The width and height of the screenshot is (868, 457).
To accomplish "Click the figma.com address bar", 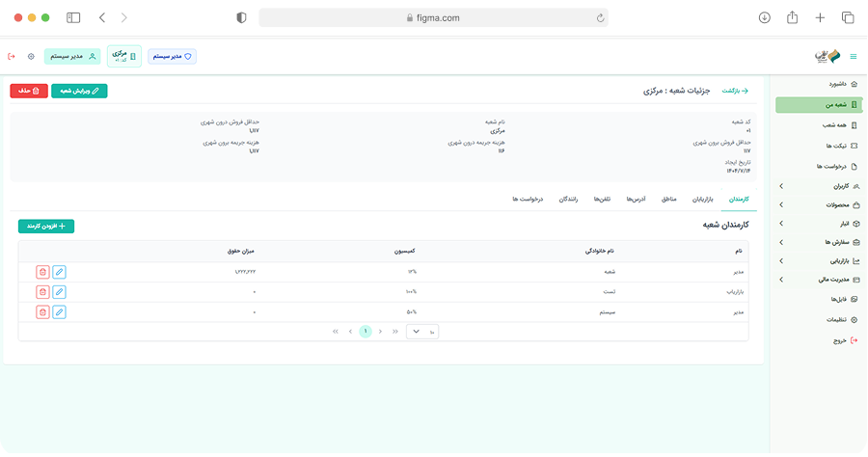I will [435, 17].
